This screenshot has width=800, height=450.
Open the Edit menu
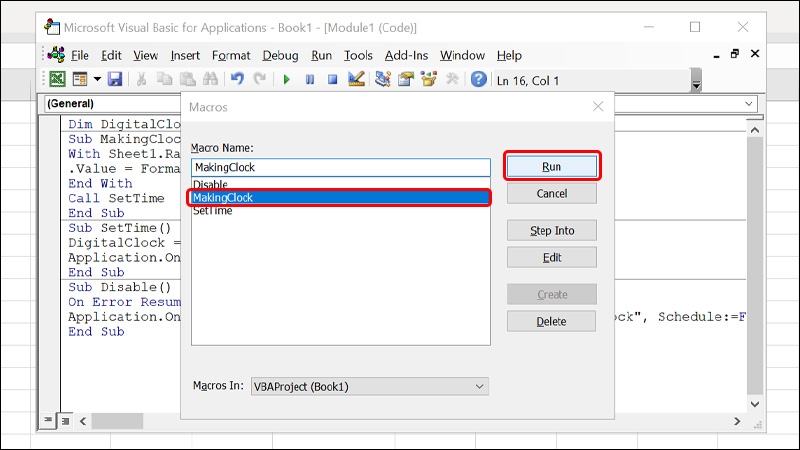point(111,55)
